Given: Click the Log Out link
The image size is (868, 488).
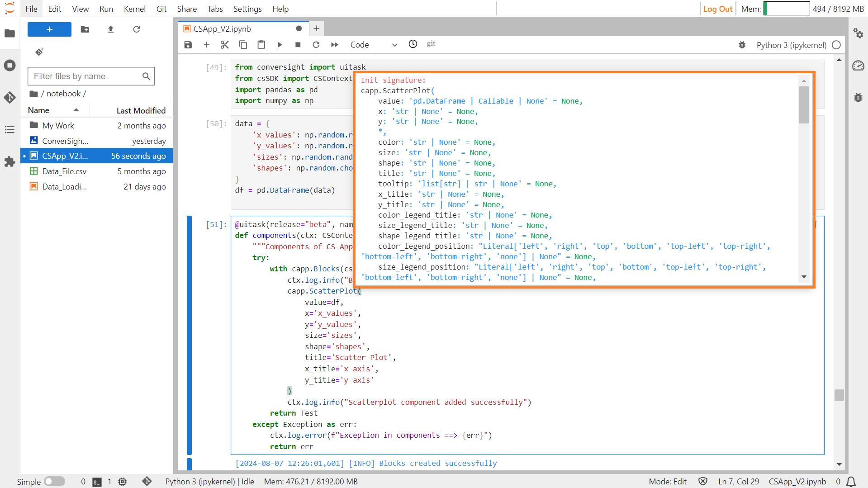Looking at the screenshot, I should coord(717,9).
